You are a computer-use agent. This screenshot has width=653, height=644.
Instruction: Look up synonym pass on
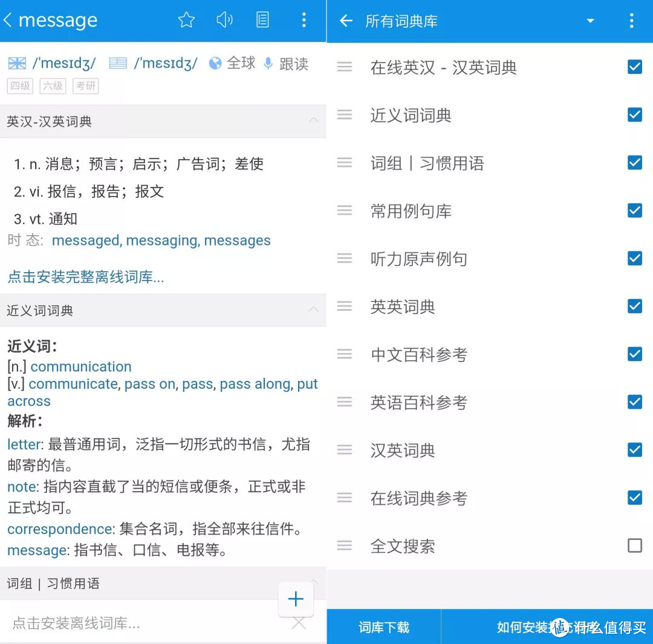click(150, 383)
